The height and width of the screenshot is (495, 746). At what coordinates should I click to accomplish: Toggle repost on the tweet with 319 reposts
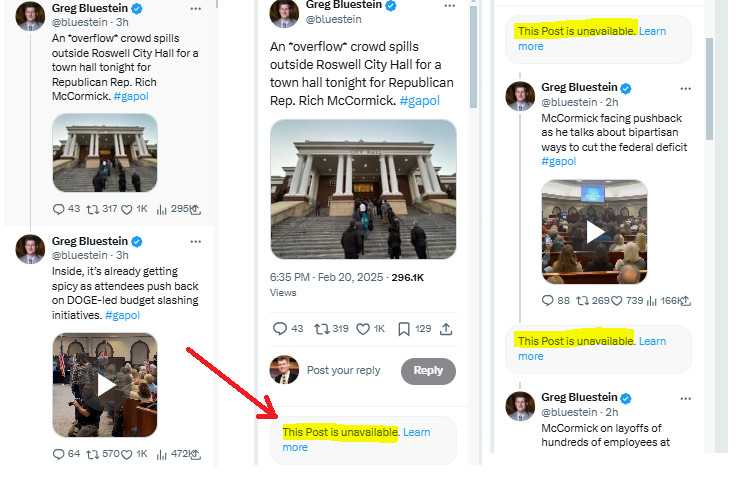[x=322, y=328]
